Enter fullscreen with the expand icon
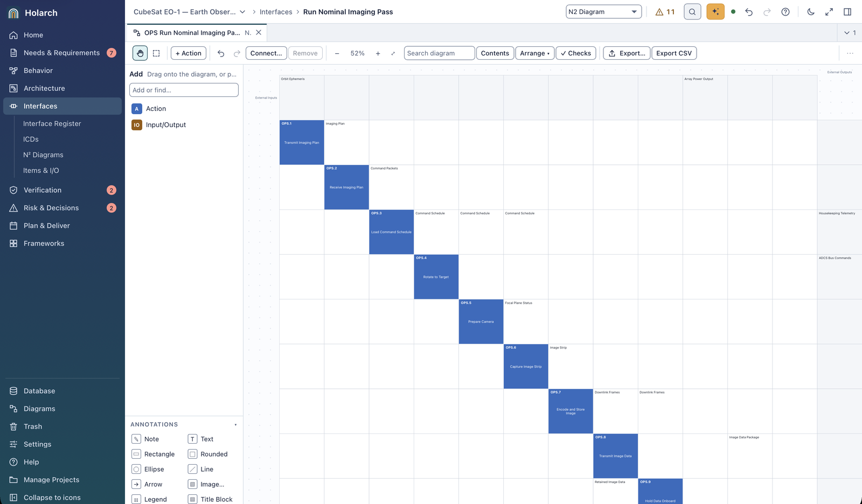Image resolution: width=862 pixels, height=504 pixels. tap(829, 12)
